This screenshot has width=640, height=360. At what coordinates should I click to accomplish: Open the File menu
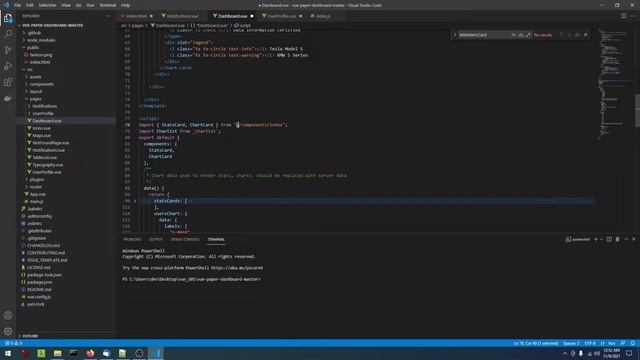(x=18, y=5)
